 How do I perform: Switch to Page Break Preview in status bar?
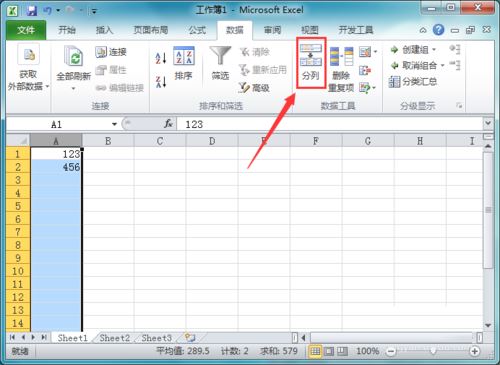(342, 351)
